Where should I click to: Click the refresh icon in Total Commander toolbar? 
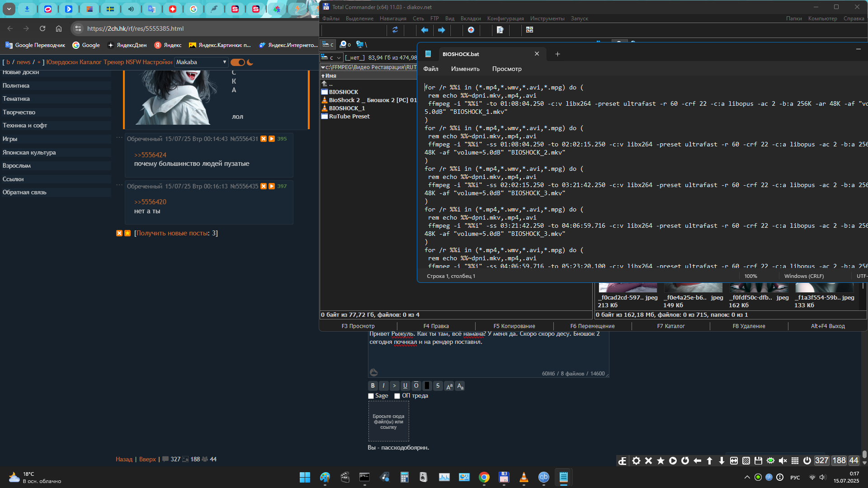coord(395,30)
